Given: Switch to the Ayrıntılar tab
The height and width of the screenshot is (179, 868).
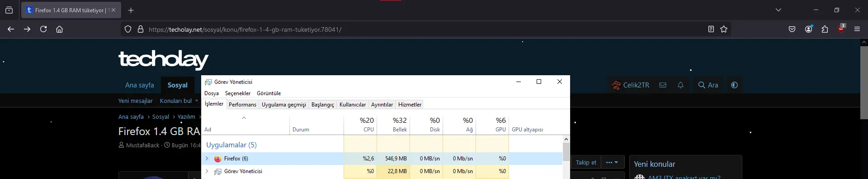Looking at the screenshot, I should (x=382, y=104).
